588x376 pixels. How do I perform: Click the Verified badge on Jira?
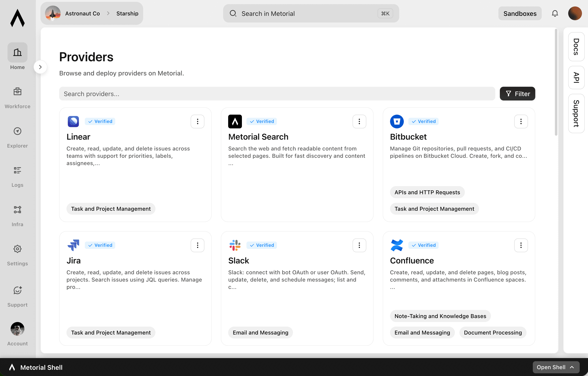[100, 245]
